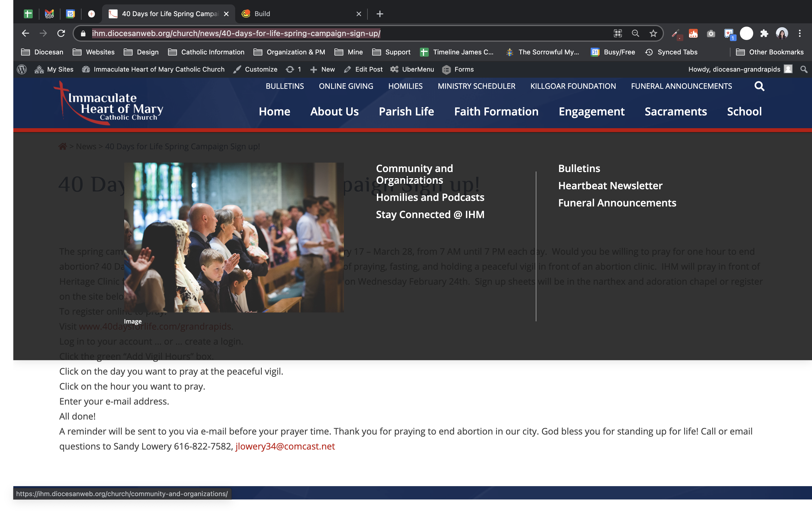812x515 pixels.
Task: Click the jlowery34@comcast.net email link
Action: [x=285, y=446]
